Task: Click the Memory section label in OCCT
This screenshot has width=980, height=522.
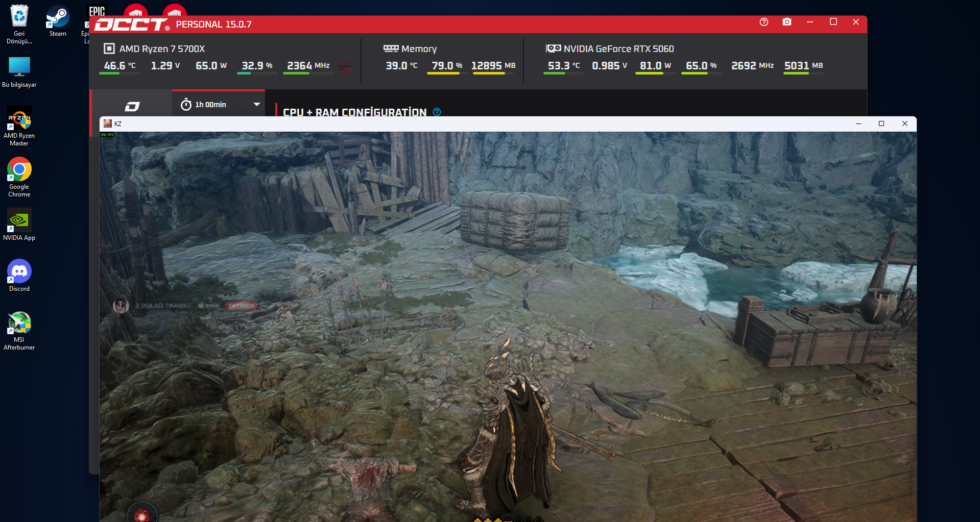Action: (419, 49)
